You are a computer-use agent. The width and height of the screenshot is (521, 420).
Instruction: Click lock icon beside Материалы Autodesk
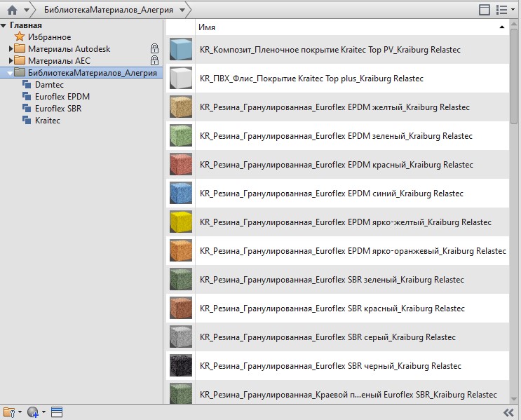pyautogui.click(x=154, y=48)
